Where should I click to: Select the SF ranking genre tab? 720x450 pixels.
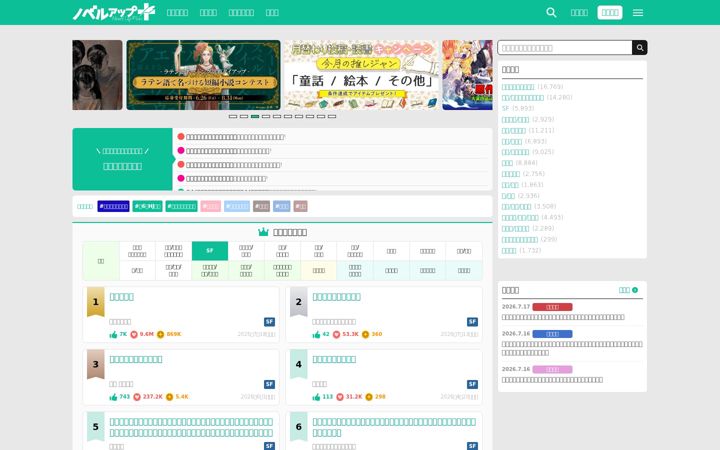(x=210, y=251)
